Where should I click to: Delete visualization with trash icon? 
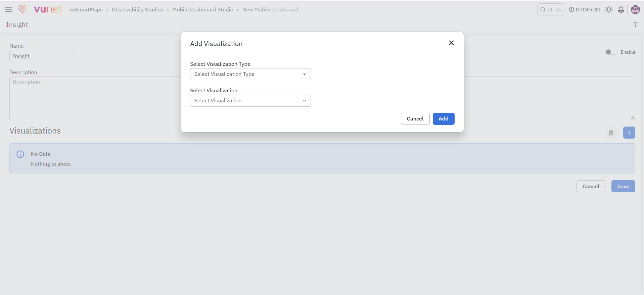611,133
